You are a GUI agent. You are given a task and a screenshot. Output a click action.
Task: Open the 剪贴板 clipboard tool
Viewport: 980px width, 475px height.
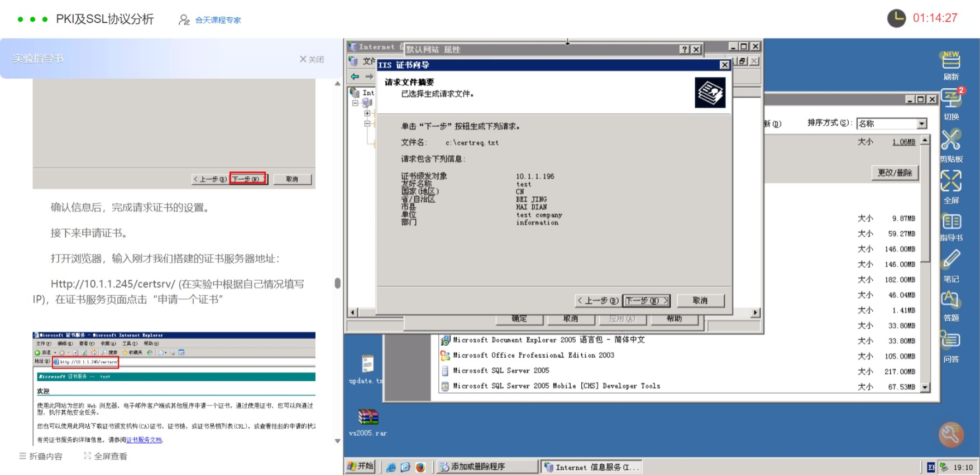[x=951, y=140]
